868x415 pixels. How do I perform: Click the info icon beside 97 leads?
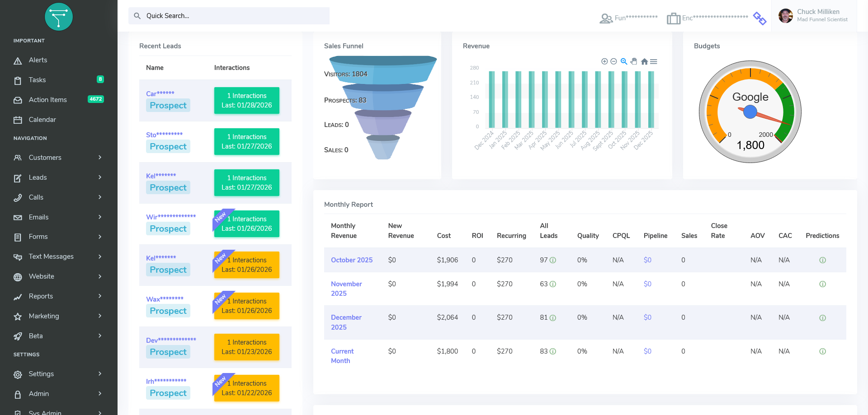pos(553,260)
